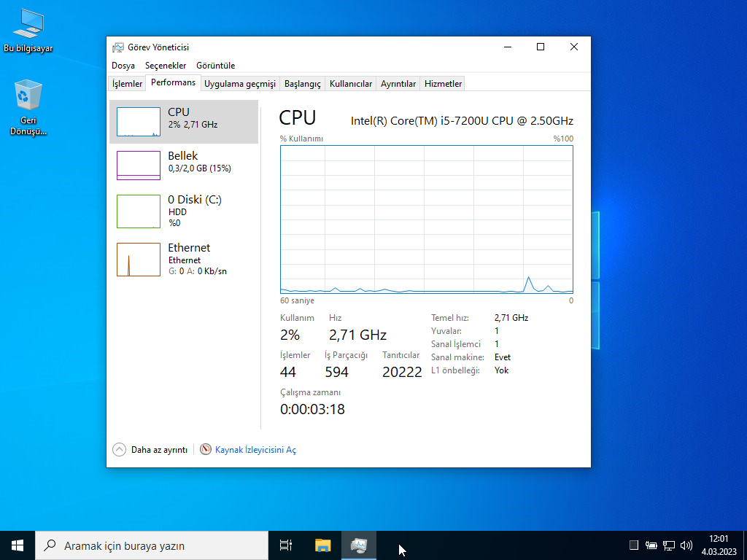The image size is (747, 560).
Task: Open File Explorer from the taskbar
Action: (322, 545)
